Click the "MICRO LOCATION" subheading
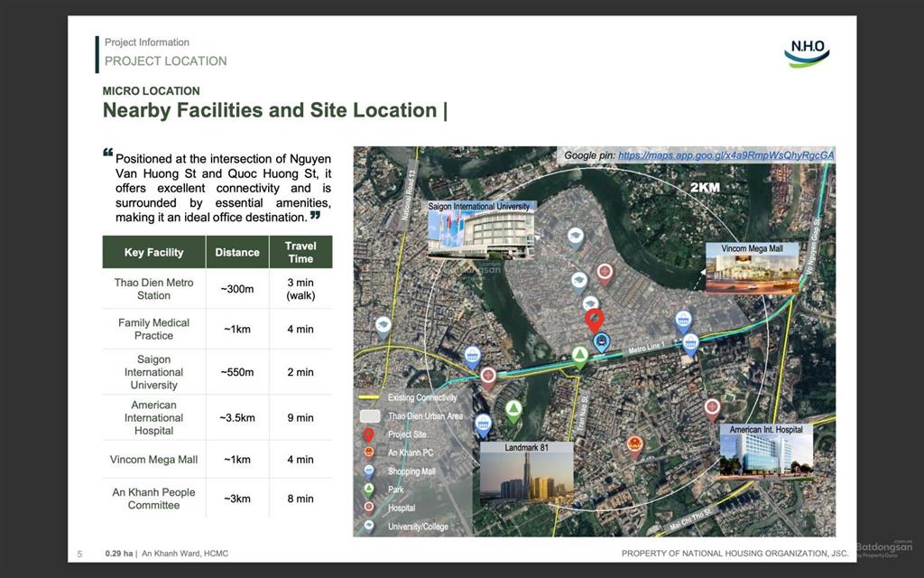924x578 pixels. [151, 91]
